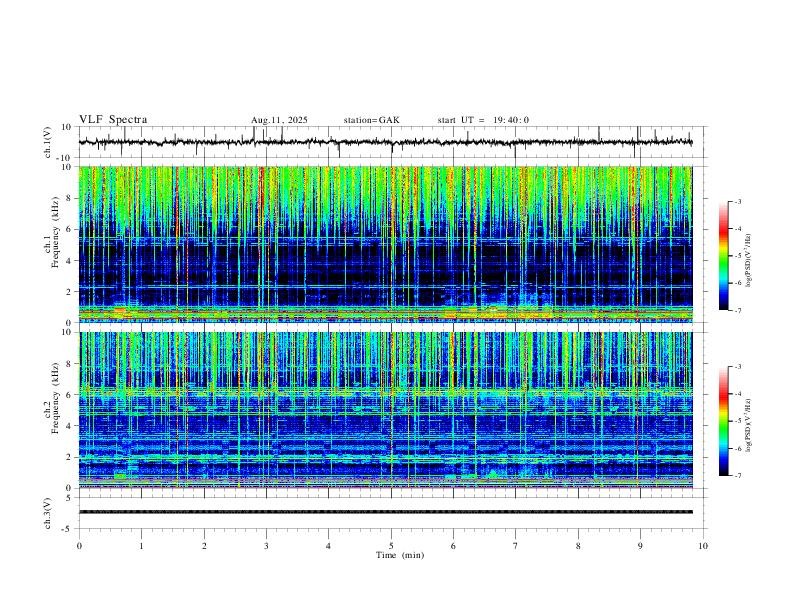Click the 'start UT = 19:40:0' text
Image resolution: width=792 pixels, height=612 pixels.
tap(483, 120)
